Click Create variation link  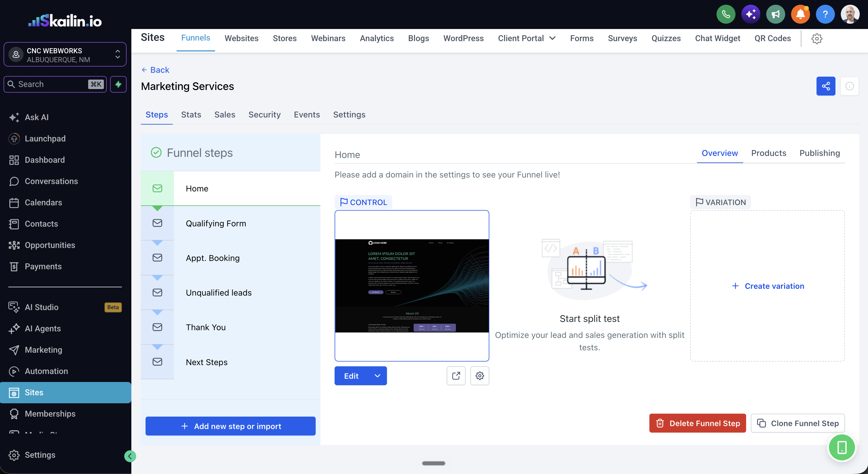coord(768,286)
